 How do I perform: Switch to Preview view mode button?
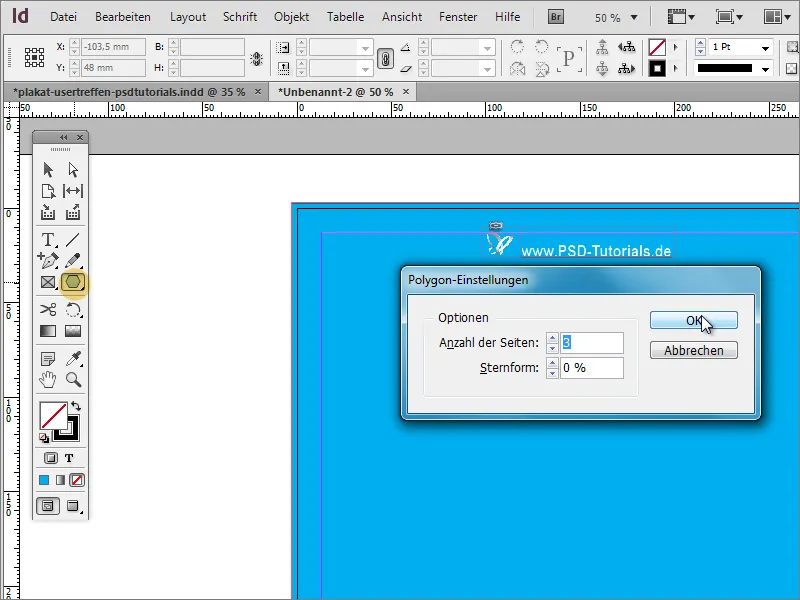[73, 506]
